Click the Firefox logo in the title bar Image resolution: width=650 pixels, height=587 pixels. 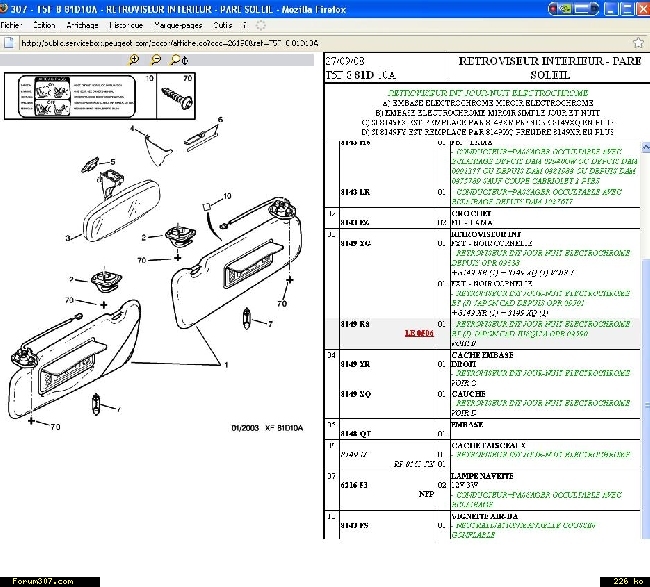[4, 8]
